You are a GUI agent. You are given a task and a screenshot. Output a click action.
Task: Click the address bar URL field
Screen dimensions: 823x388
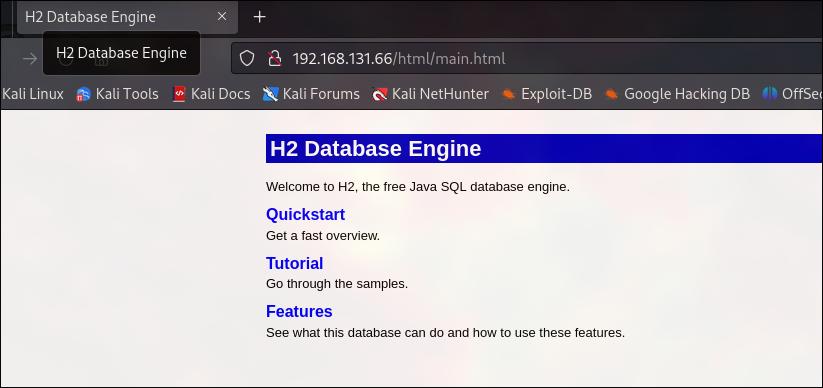click(527, 58)
